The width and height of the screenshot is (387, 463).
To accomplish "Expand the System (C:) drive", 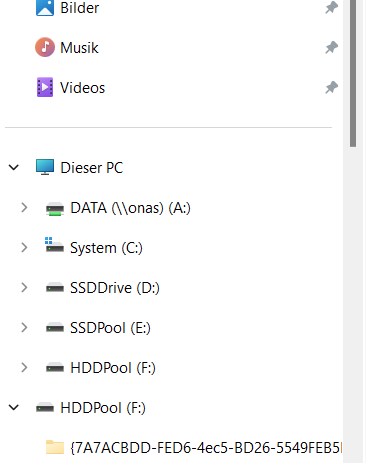I will pyautogui.click(x=24, y=248).
